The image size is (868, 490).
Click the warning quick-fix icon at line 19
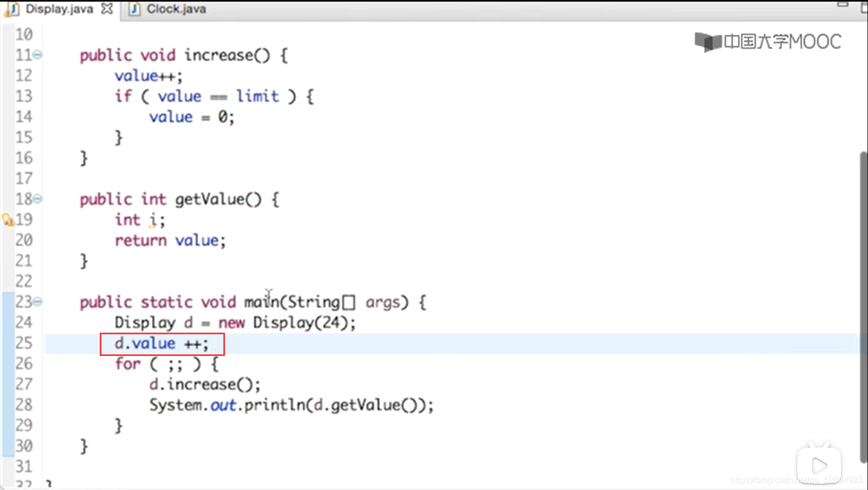(8, 220)
